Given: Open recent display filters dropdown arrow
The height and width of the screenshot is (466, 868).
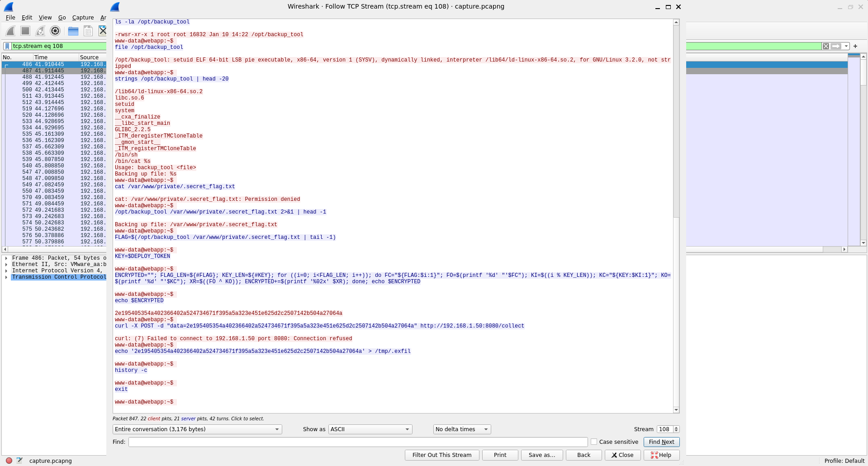Looking at the screenshot, I should [846, 46].
